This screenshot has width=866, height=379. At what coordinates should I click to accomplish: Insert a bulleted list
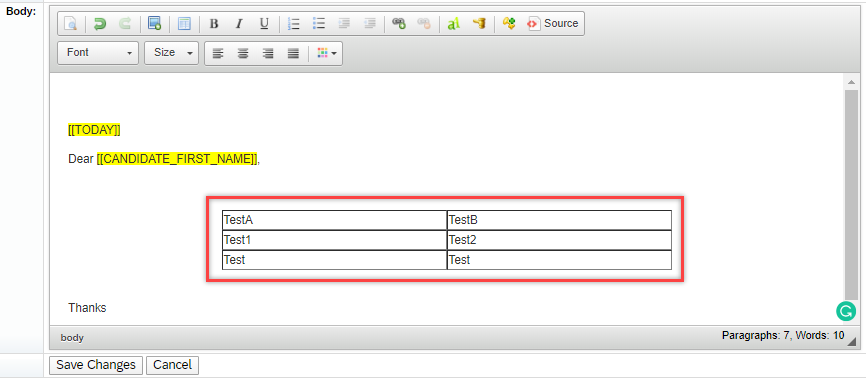click(319, 23)
